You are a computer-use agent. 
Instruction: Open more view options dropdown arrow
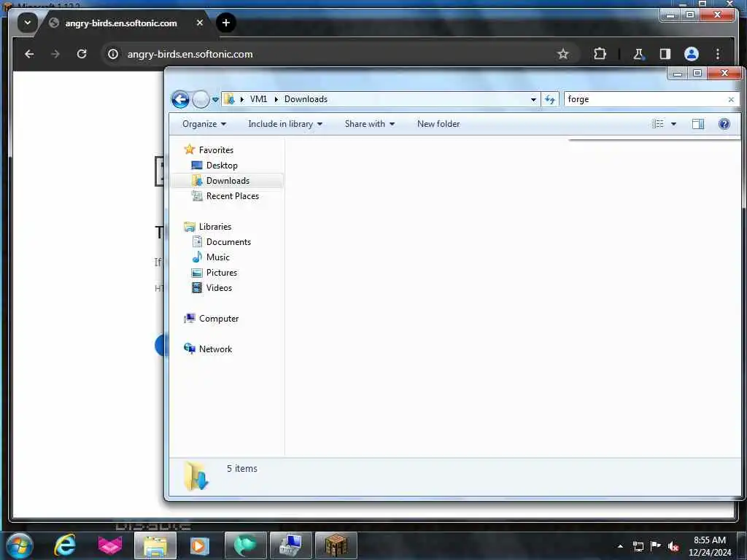673,124
